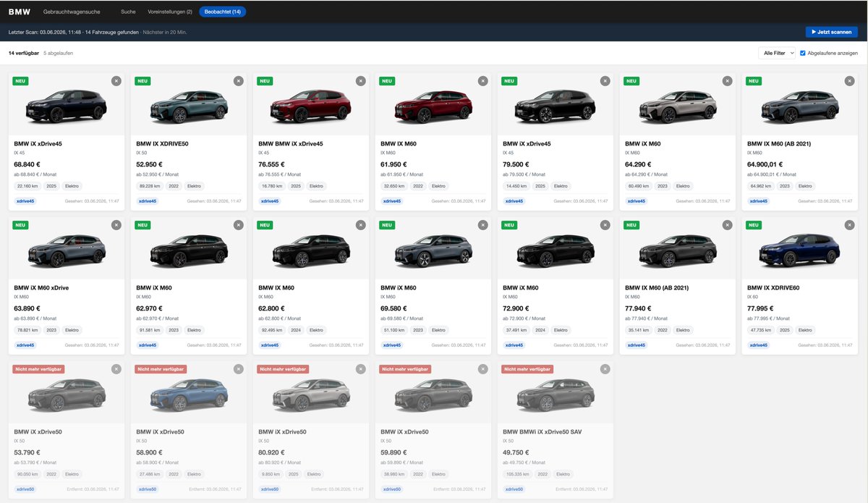
Task: Click the xdrive45 tag on 52.950 € card
Action: 148,201
